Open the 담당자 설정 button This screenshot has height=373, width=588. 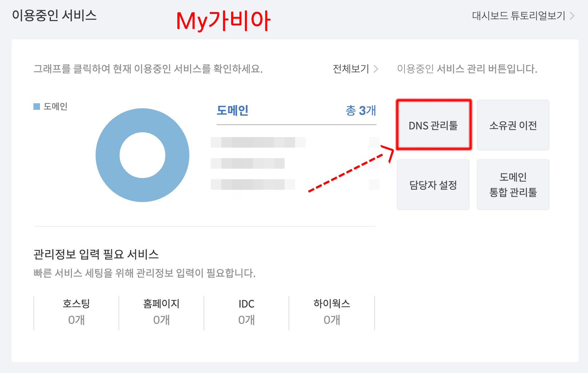coord(433,185)
